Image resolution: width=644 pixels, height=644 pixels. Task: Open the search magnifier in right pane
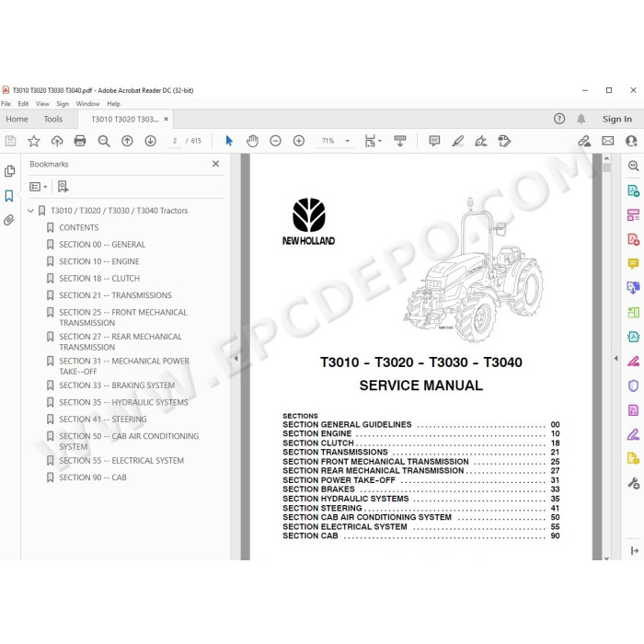(633, 166)
